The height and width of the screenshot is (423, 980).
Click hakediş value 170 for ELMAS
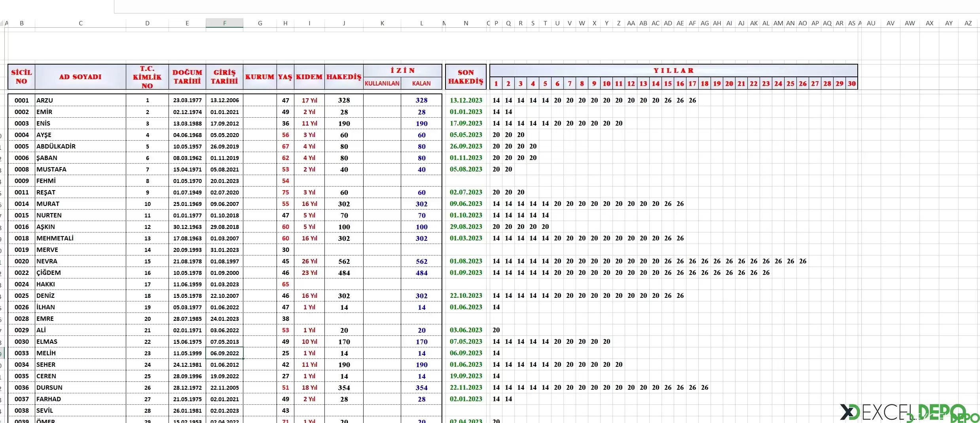(x=344, y=341)
